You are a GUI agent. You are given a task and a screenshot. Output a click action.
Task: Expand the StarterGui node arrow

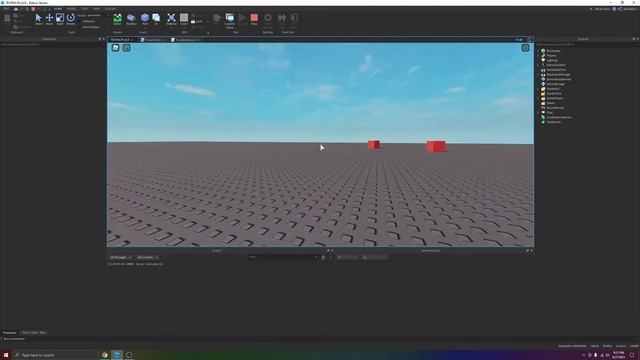click(x=538, y=89)
